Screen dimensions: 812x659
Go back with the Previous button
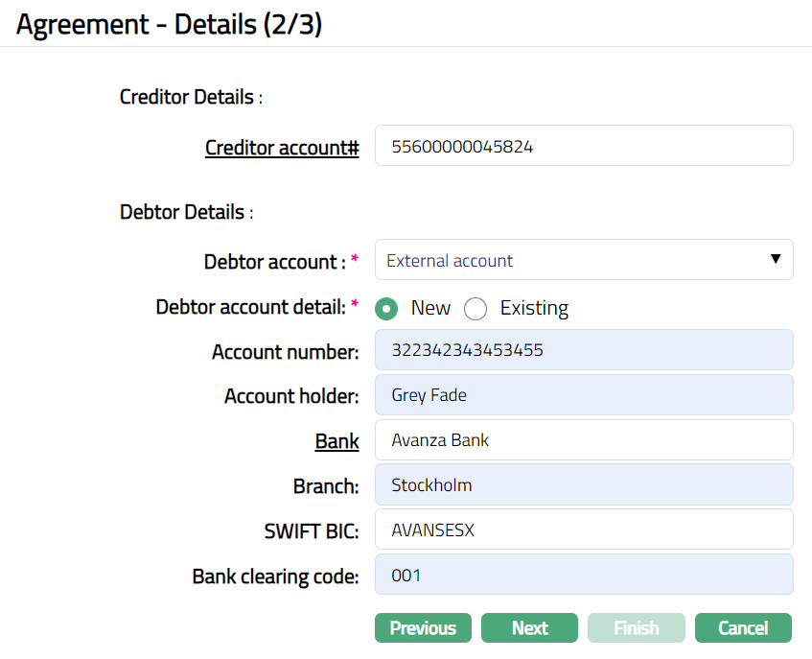(x=423, y=628)
